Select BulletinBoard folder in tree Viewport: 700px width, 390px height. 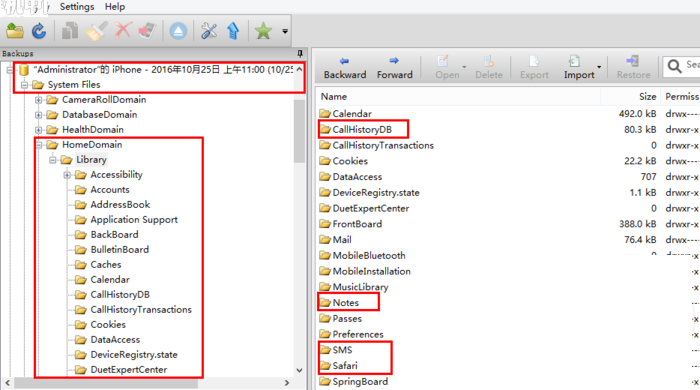pyautogui.click(x=120, y=250)
